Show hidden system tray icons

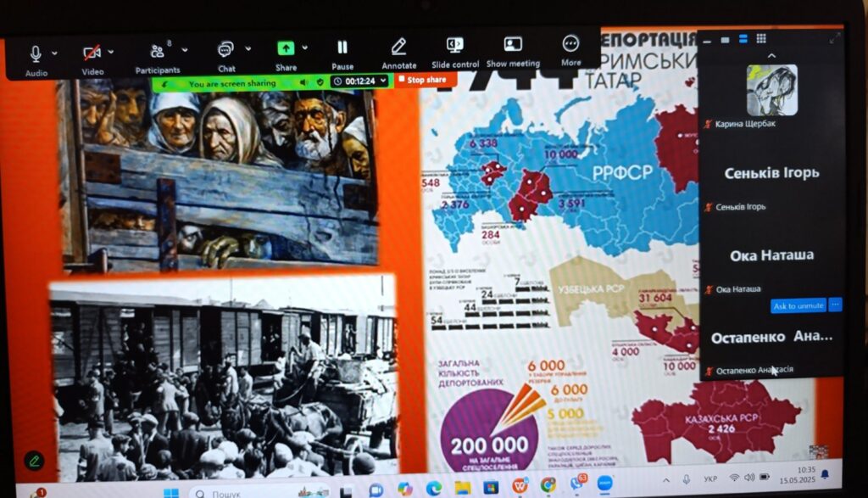[x=666, y=480]
